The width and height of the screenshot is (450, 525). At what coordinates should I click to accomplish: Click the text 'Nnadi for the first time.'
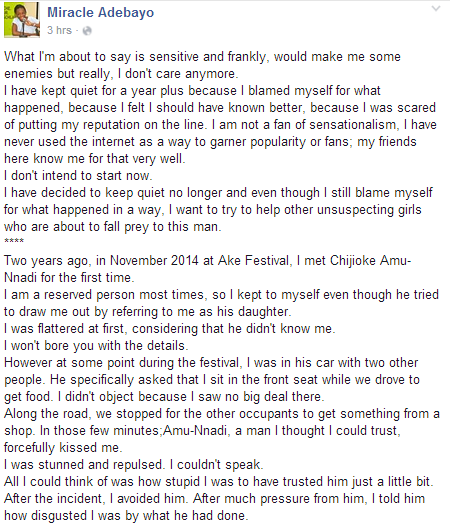pyautogui.click(x=69, y=278)
